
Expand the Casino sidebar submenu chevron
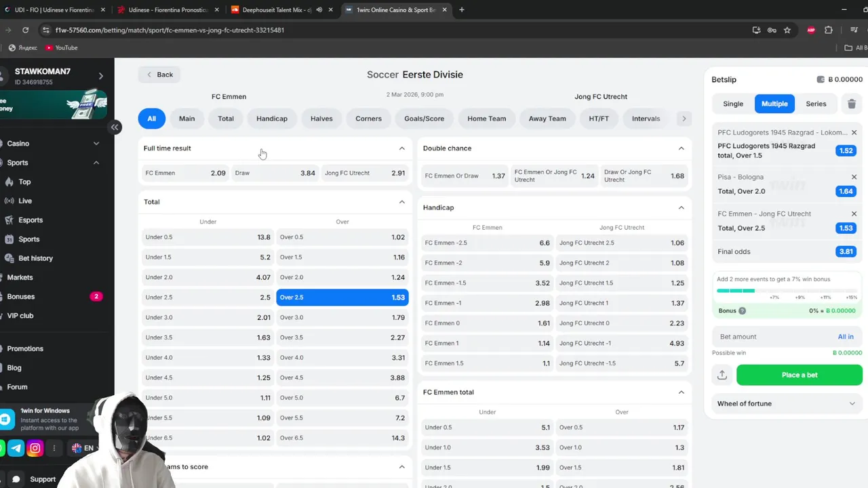[x=96, y=144]
